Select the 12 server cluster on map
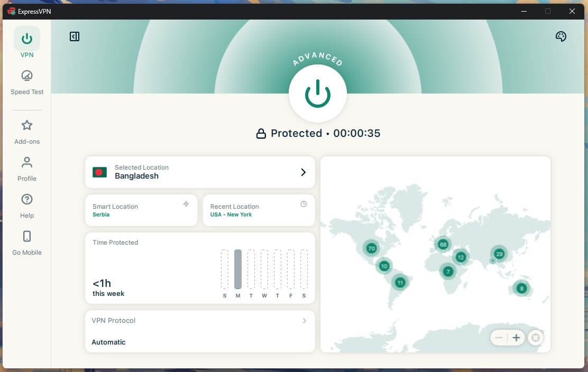Screen dimensions: 588x372 coord(461,257)
